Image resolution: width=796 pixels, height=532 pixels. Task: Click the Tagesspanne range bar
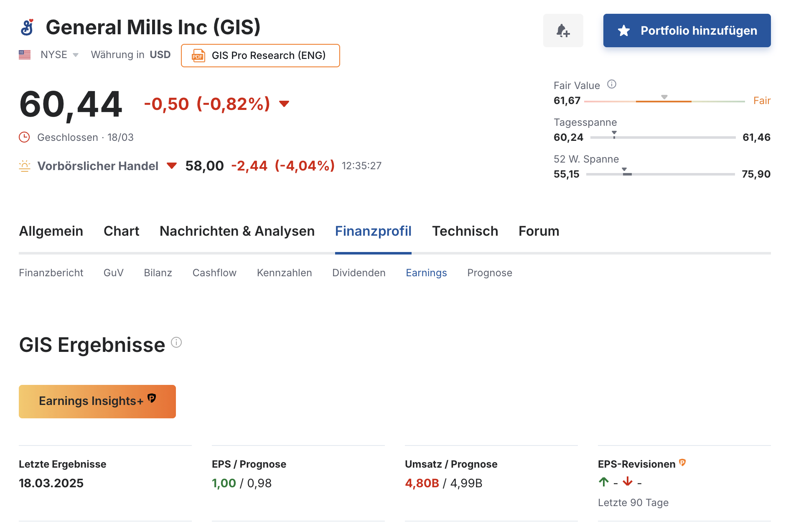[x=663, y=137]
